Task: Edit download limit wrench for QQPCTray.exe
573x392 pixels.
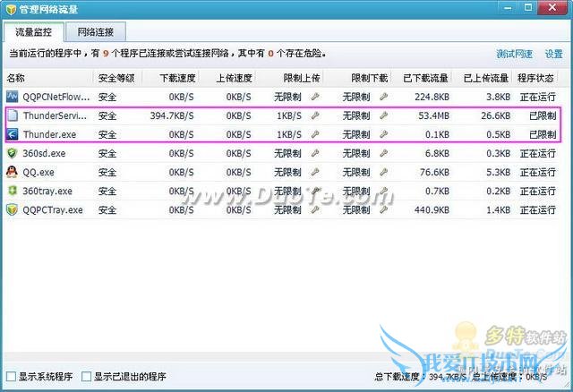Action: tap(383, 209)
